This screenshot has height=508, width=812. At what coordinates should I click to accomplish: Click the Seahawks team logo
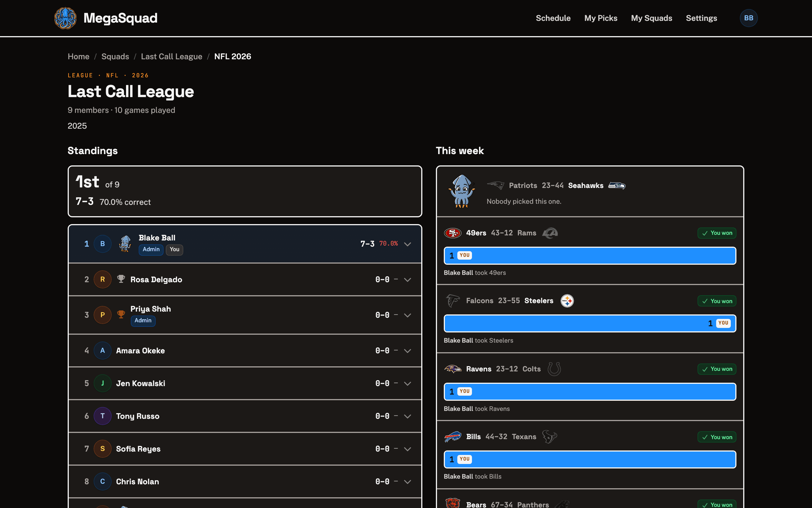click(617, 185)
